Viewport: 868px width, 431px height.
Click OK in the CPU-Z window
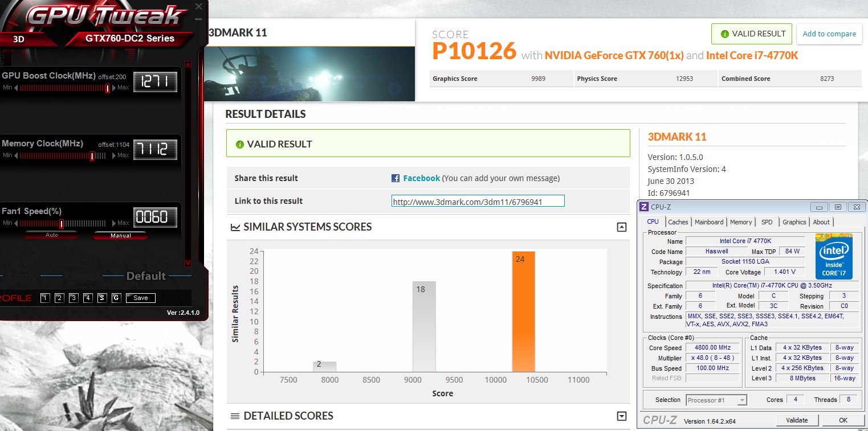(843, 420)
